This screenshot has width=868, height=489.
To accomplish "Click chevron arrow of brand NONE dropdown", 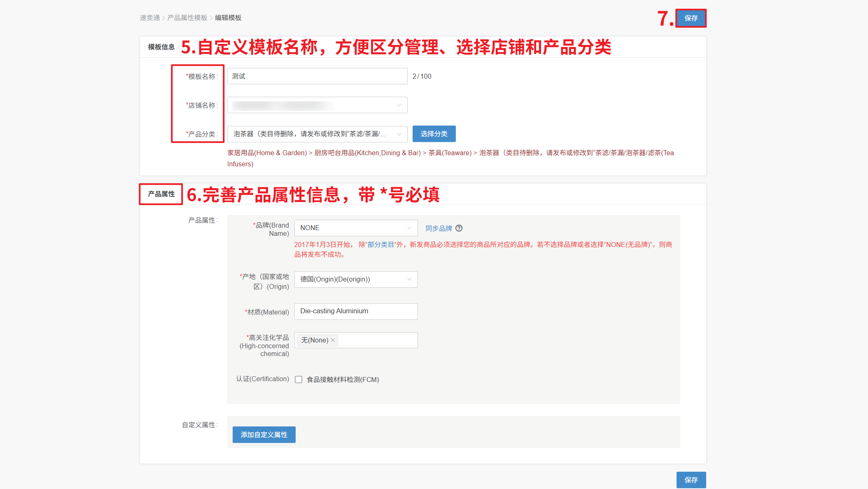I will [409, 228].
